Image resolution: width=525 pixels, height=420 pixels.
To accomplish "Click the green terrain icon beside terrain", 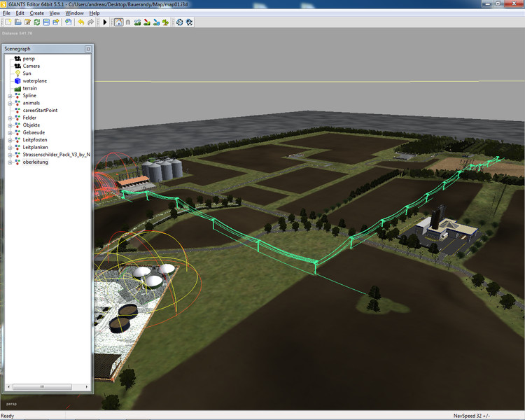I will point(17,88).
